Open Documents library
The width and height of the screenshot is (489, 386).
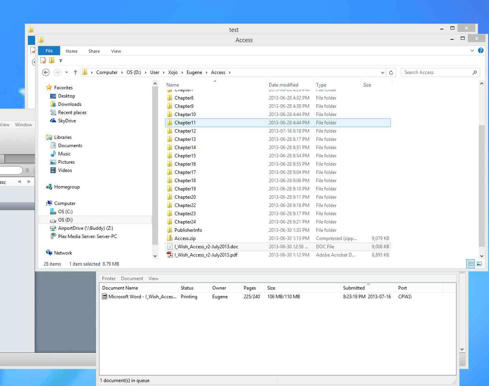(70, 146)
